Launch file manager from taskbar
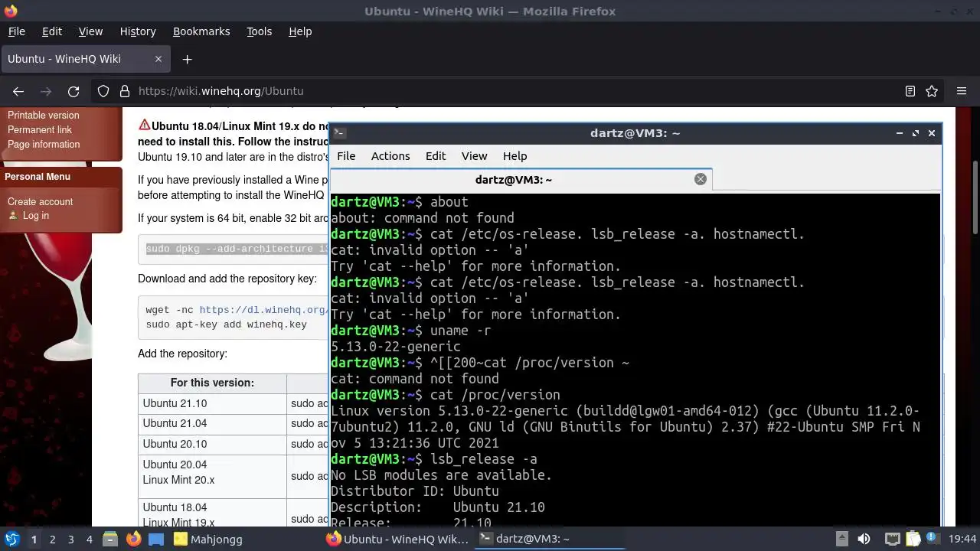Image resolution: width=980 pixels, height=551 pixels. tap(109, 539)
